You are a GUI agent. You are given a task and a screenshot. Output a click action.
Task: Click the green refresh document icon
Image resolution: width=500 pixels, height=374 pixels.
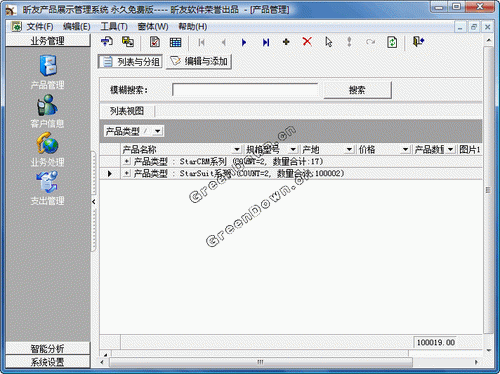tap(392, 42)
